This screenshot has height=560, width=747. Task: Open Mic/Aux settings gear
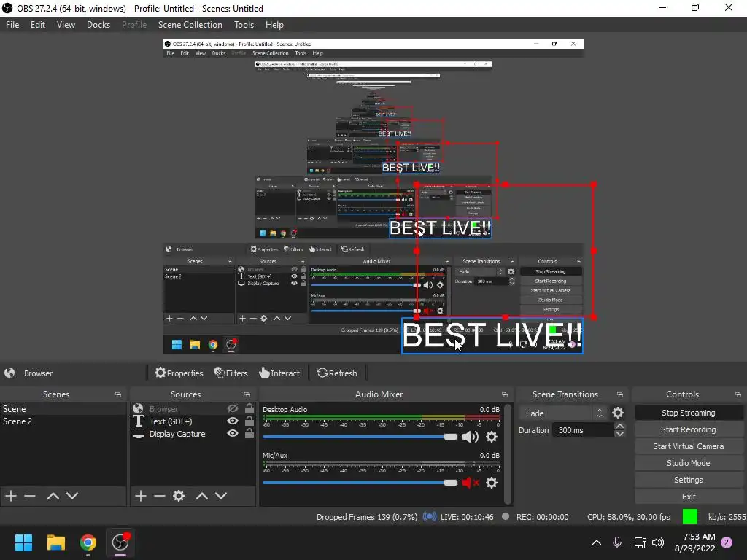click(492, 483)
